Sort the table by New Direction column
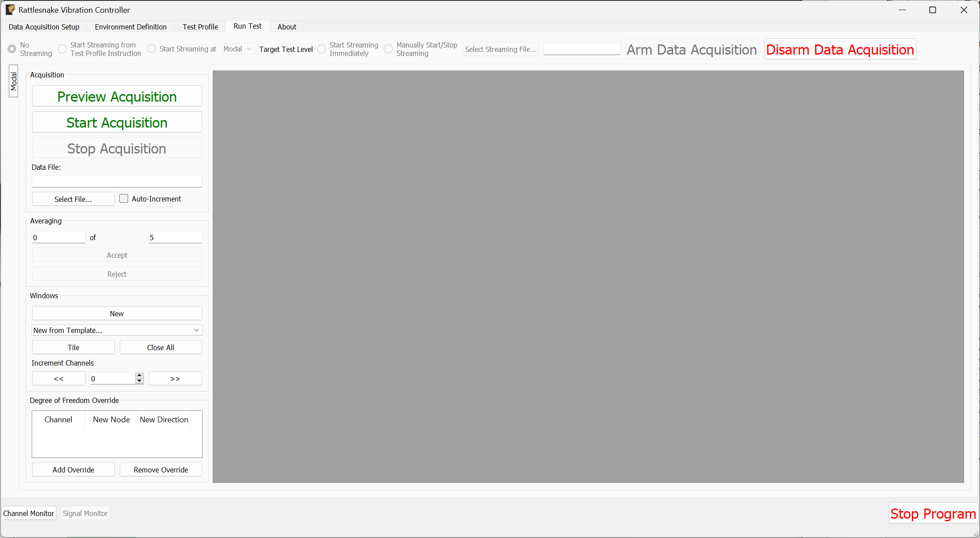The image size is (980, 538). (164, 419)
